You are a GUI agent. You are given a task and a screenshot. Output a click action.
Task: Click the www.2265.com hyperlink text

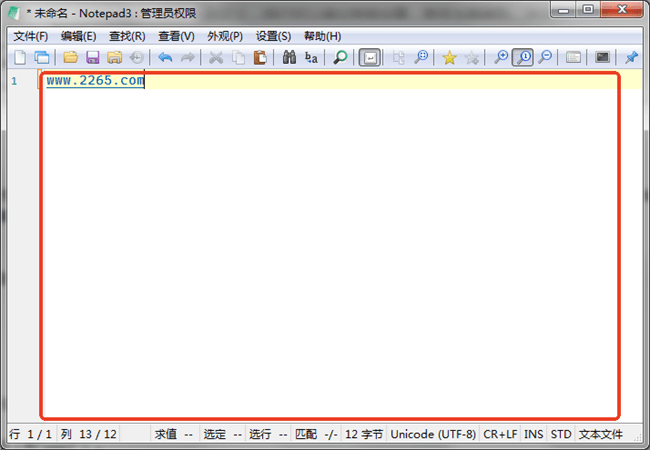tap(95, 80)
